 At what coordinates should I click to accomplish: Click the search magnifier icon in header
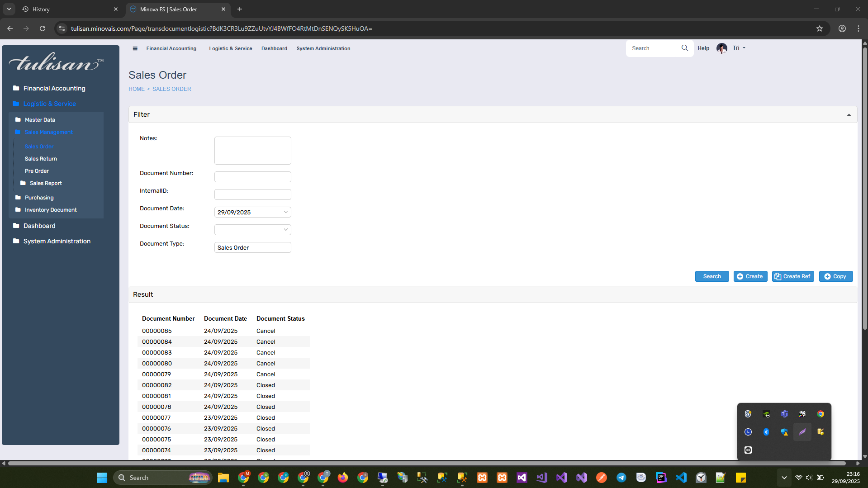pos(684,48)
